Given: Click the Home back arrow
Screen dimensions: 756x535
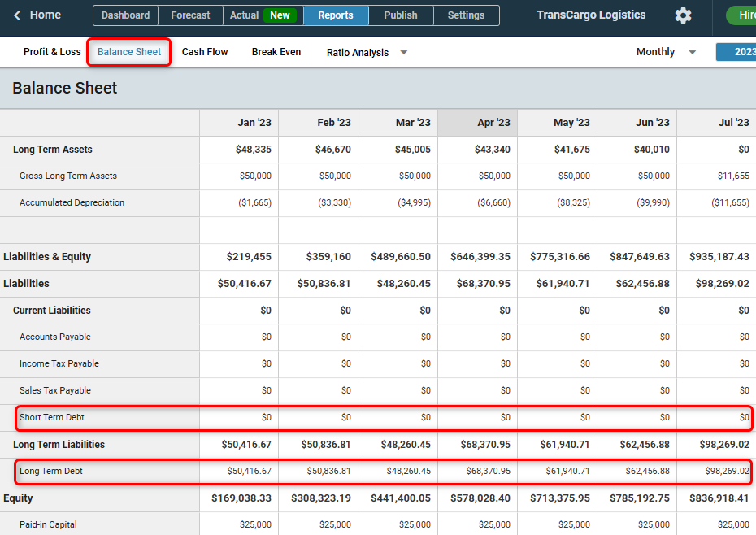Looking at the screenshot, I should click(x=18, y=15).
